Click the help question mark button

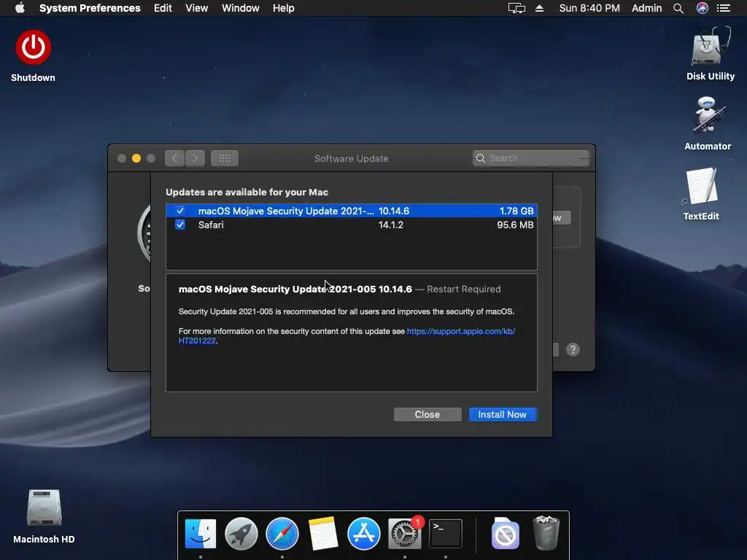(x=573, y=349)
